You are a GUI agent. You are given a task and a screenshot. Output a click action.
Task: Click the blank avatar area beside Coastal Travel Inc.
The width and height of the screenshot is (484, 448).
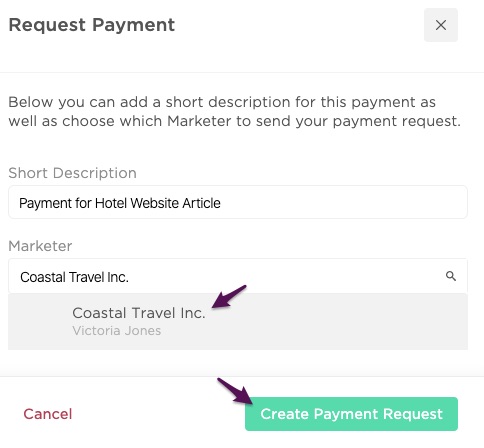pyautogui.click(x=40, y=321)
